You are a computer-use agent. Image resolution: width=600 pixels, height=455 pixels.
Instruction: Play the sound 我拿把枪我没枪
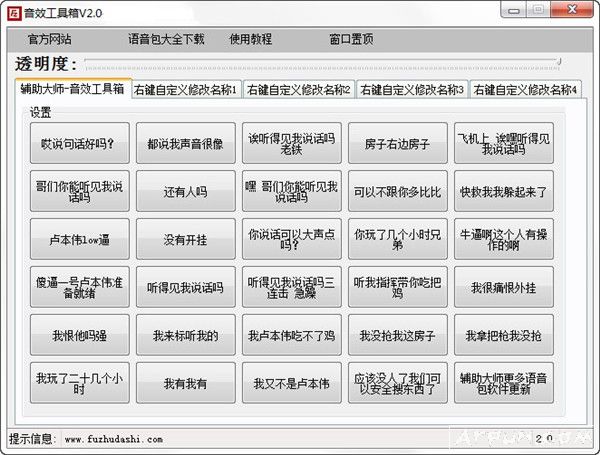pos(504,335)
